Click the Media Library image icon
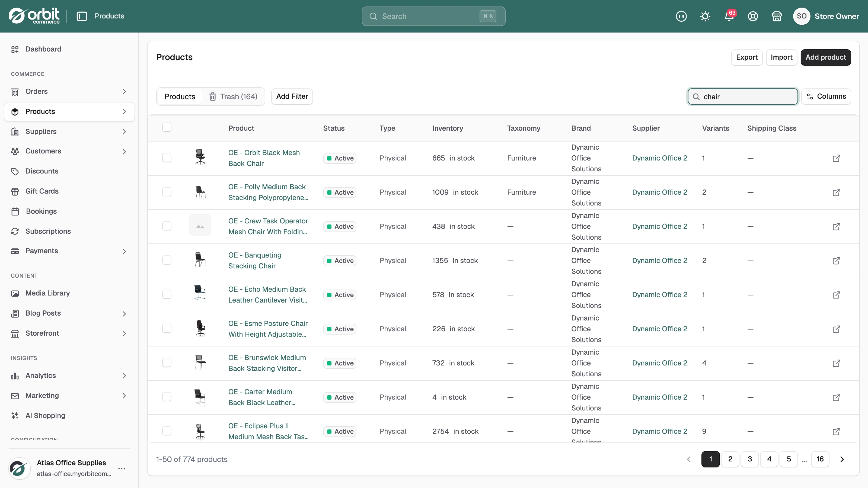Screen dimensions: 868x488 click(x=15, y=293)
